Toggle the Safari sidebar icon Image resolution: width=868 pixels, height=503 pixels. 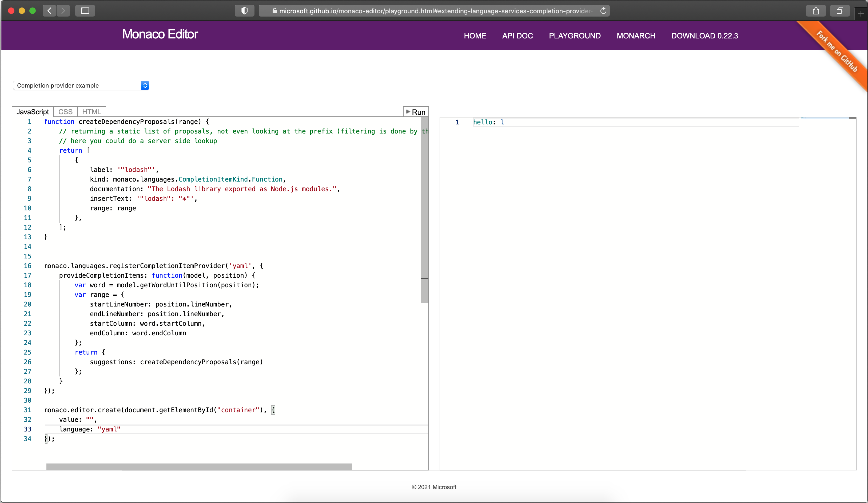pyautogui.click(x=85, y=11)
